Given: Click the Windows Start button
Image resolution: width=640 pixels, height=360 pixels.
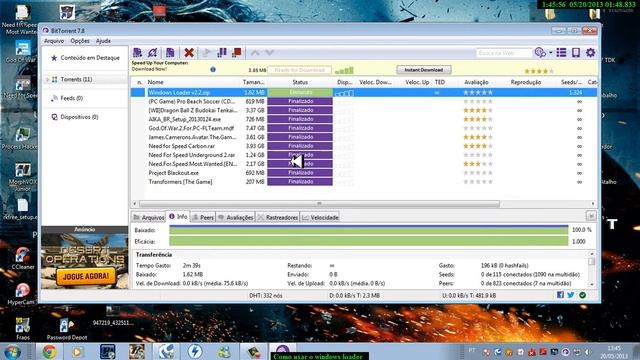Looking at the screenshot, I should (x=12, y=352).
